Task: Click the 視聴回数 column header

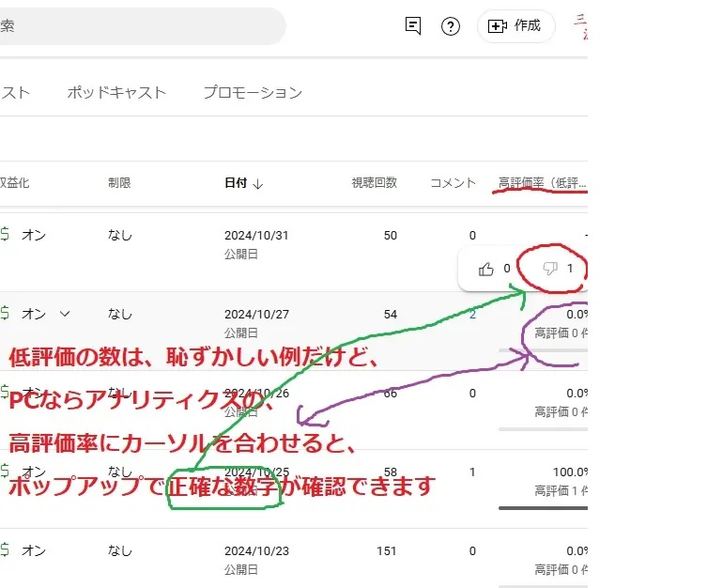Action: [375, 182]
